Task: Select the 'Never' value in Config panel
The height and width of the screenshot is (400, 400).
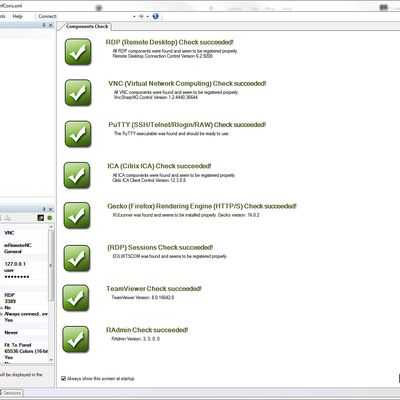Action: pos(11,332)
